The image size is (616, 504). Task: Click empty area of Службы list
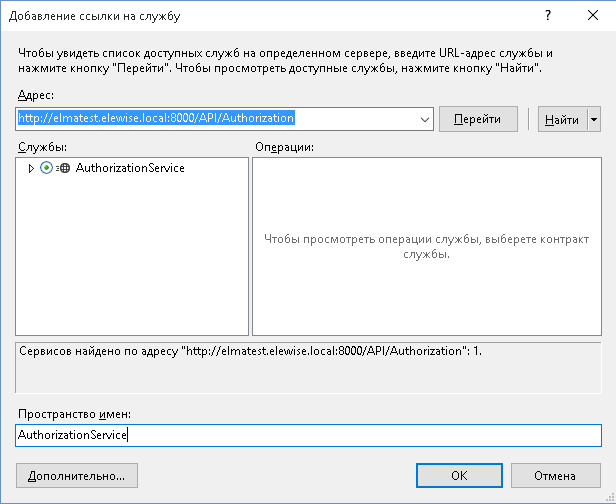pyautogui.click(x=132, y=260)
